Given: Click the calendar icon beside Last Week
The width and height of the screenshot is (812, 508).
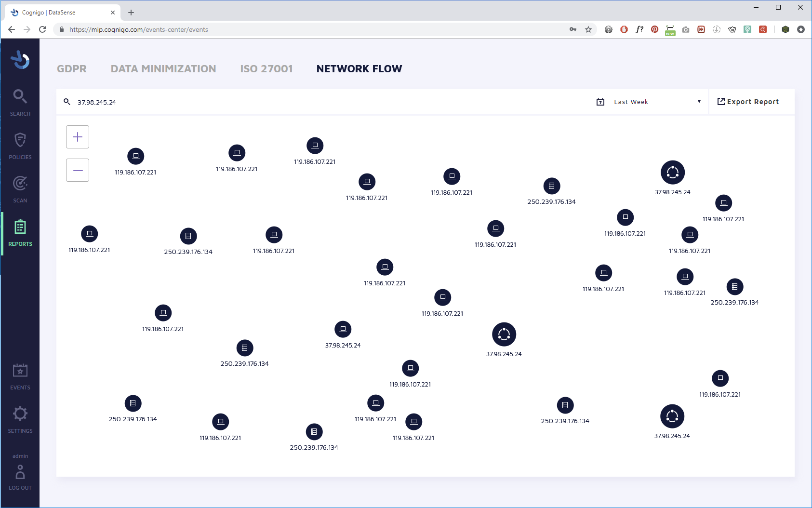Looking at the screenshot, I should pos(600,102).
